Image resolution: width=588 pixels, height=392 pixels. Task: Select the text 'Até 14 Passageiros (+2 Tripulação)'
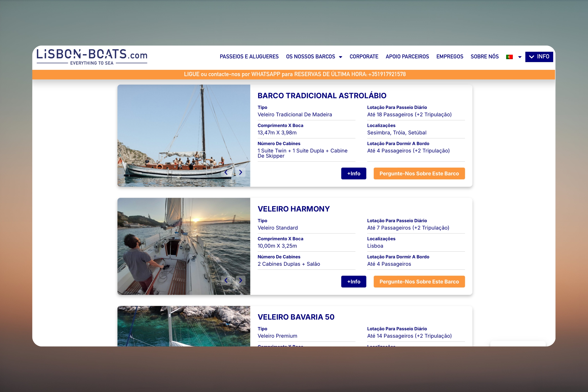point(409,336)
